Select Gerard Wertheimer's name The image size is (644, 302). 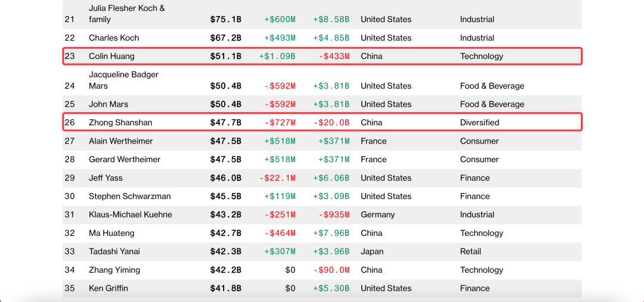click(x=125, y=159)
